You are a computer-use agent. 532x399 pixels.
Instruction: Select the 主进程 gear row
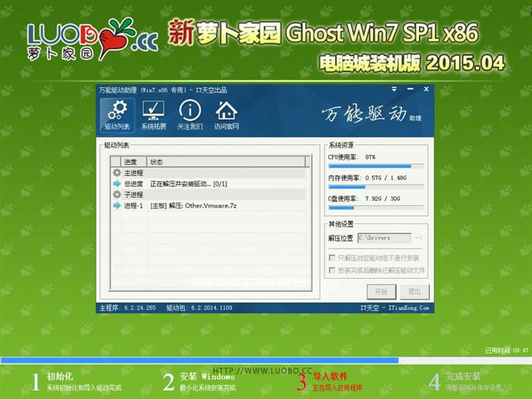(208, 173)
